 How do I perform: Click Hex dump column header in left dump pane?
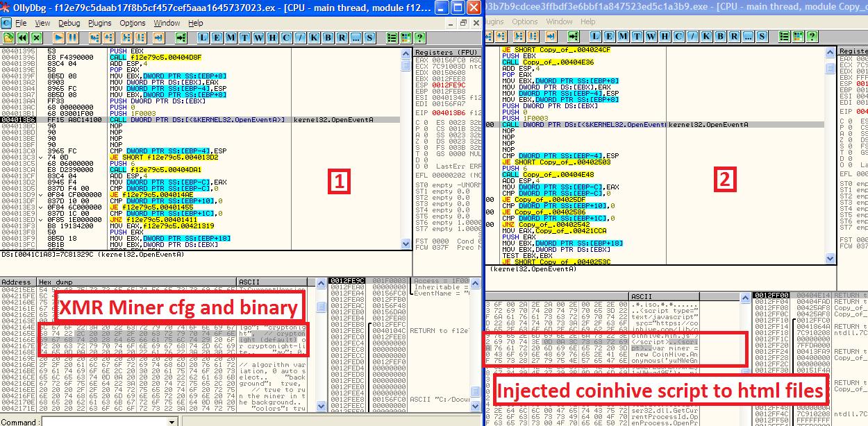click(x=137, y=282)
